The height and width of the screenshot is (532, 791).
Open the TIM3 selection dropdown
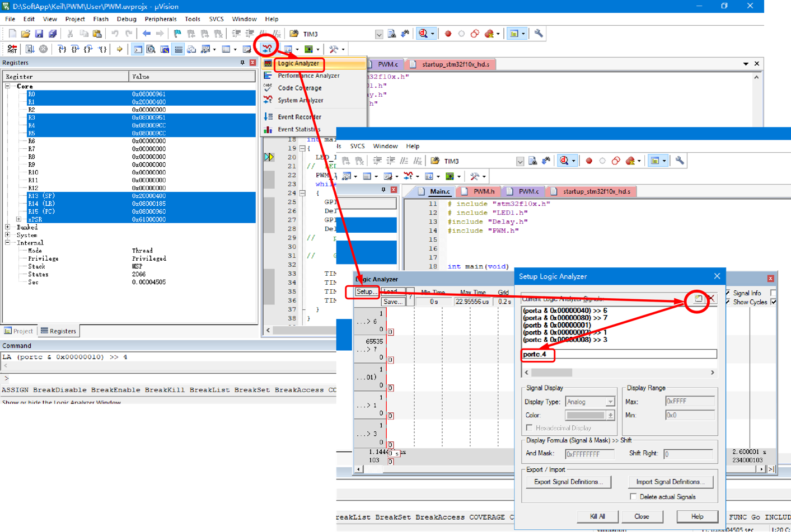(x=378, y=34)
